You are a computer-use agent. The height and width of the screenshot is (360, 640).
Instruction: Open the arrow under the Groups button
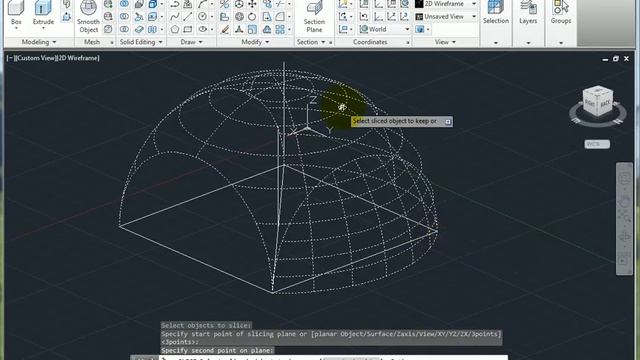pyautogui.click(x=560, y=42)
